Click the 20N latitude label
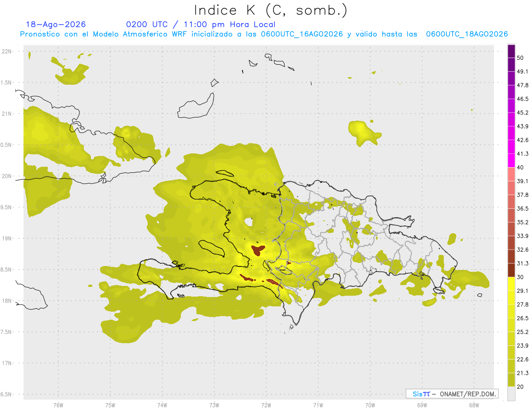Viewport: 532px width, 411px height. (x=8, y=176)
